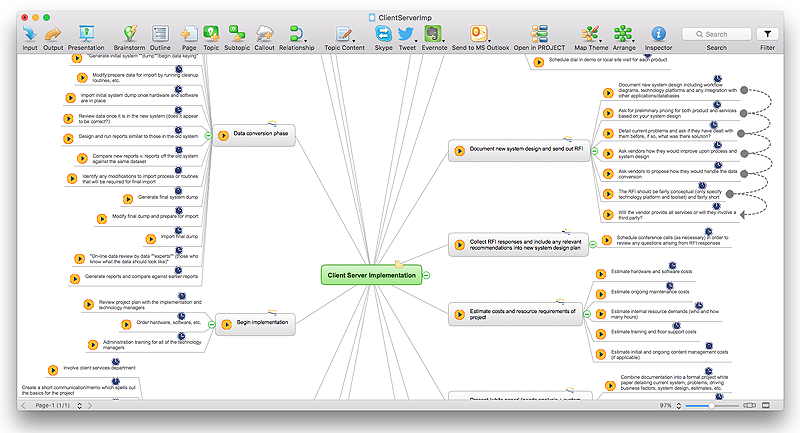Click the Search input field
Screen dimensions: 800x433
[717, 34]
